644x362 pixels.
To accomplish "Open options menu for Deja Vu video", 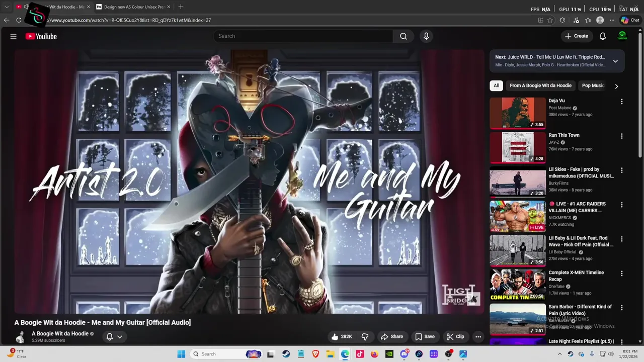I will click(622, 102).
